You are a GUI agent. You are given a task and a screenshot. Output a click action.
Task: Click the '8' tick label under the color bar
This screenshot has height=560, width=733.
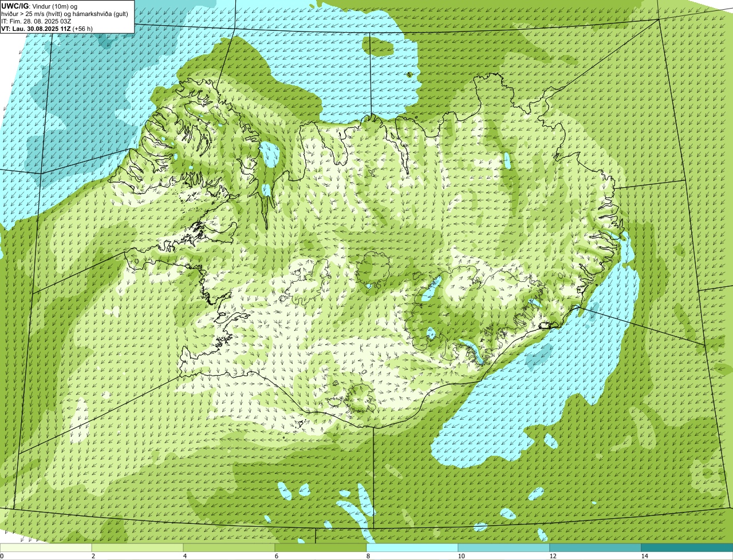point(368,556)
